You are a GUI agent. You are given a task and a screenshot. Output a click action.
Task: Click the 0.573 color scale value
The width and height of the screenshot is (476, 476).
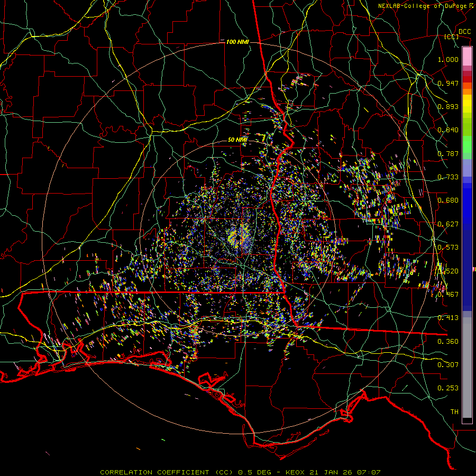click(448, 247)
